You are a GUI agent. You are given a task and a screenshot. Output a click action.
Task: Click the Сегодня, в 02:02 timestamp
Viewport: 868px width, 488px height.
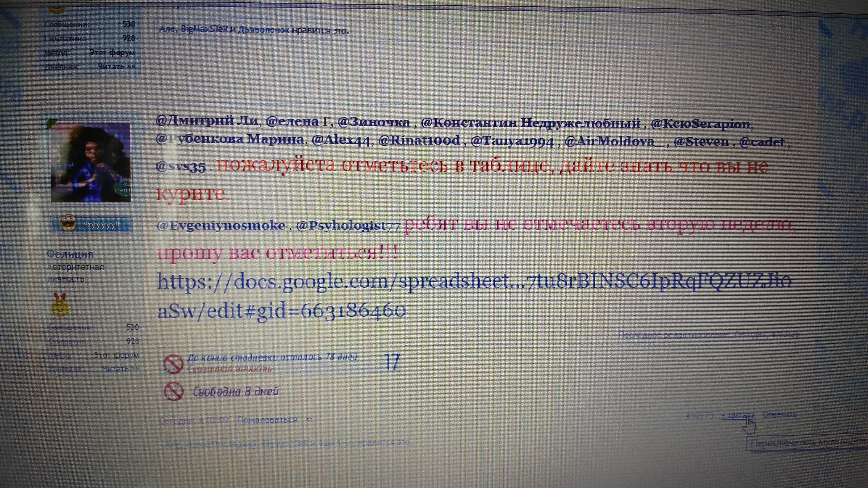click(x=194, y=420)
